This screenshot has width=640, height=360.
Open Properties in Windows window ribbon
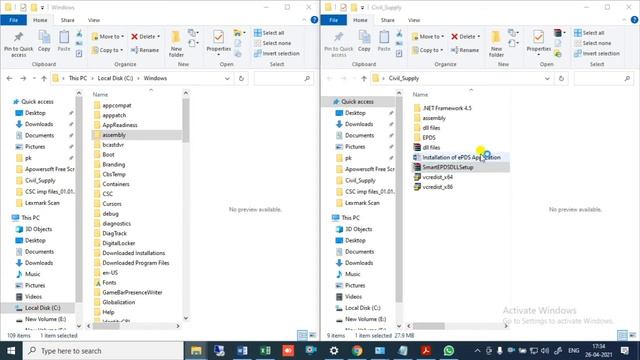218,43
